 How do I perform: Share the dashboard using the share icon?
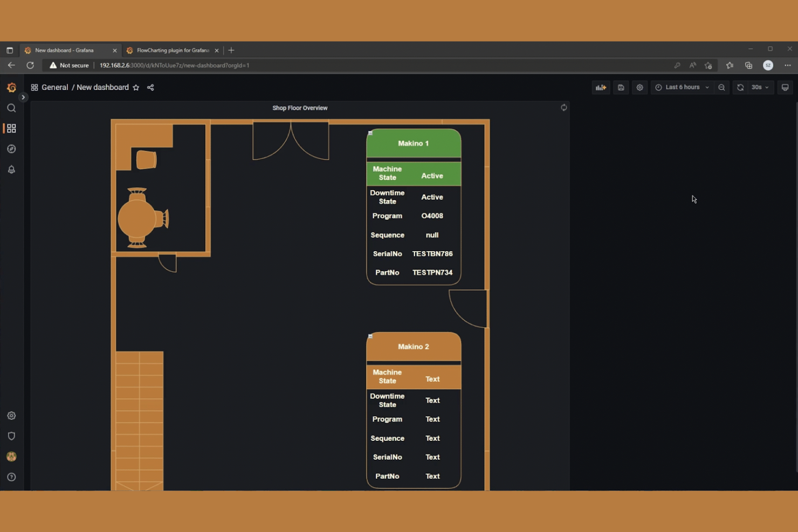coord(150,87)
